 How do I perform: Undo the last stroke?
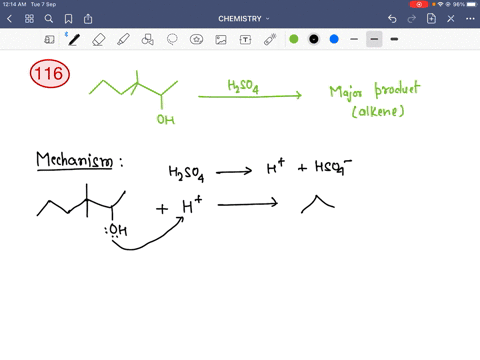tap(392, 19)
